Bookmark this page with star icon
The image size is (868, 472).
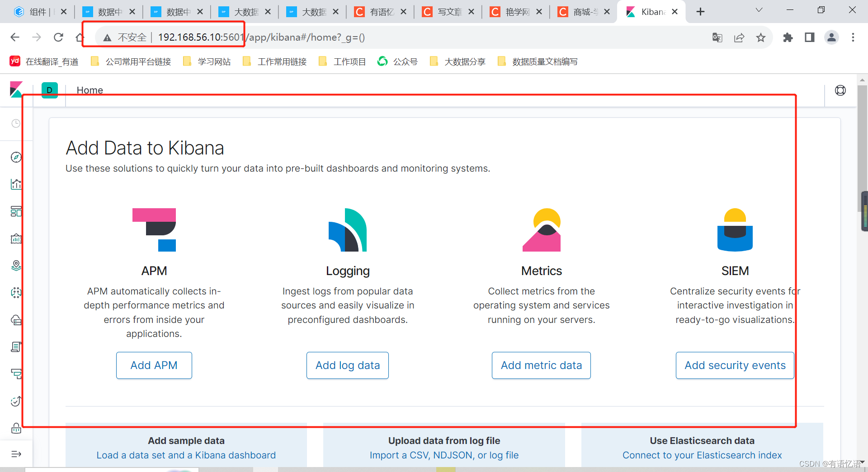pyautogui.click(x=761, y=37)
